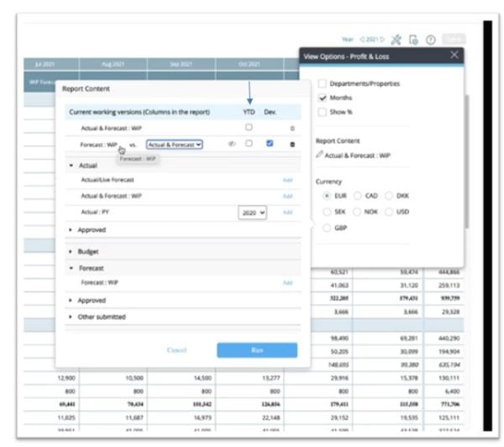This screenshot has width=504, height=447.
Task: Click Cancel in Report Content dialog
Action: (176, 350)
